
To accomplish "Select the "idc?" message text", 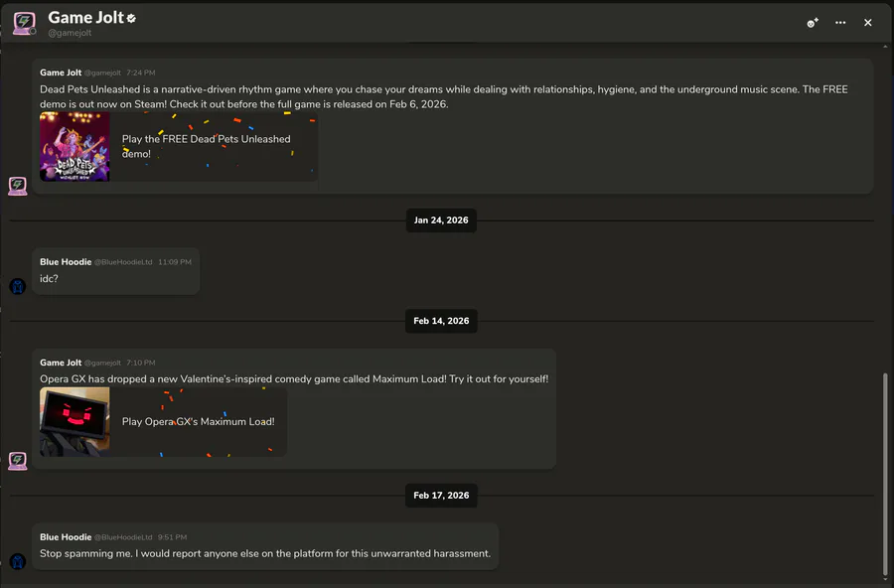I will [x=49, y=278].
